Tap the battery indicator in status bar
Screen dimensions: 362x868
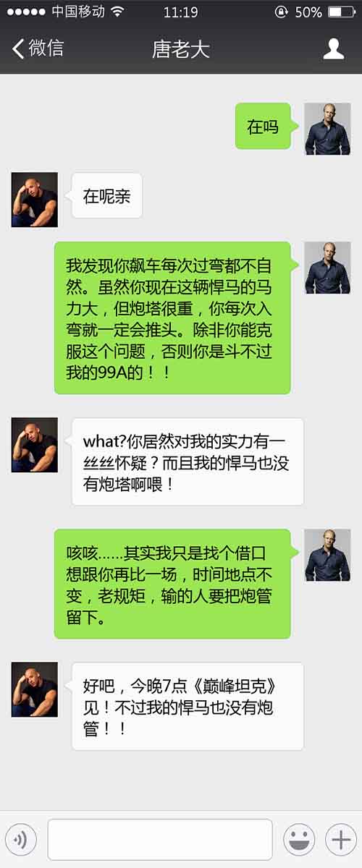pos(340,12)
